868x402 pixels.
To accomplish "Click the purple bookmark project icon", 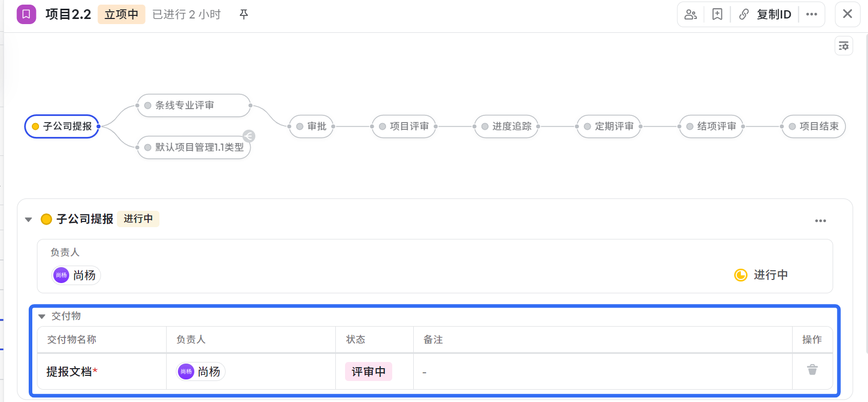I will pos(26,14).
